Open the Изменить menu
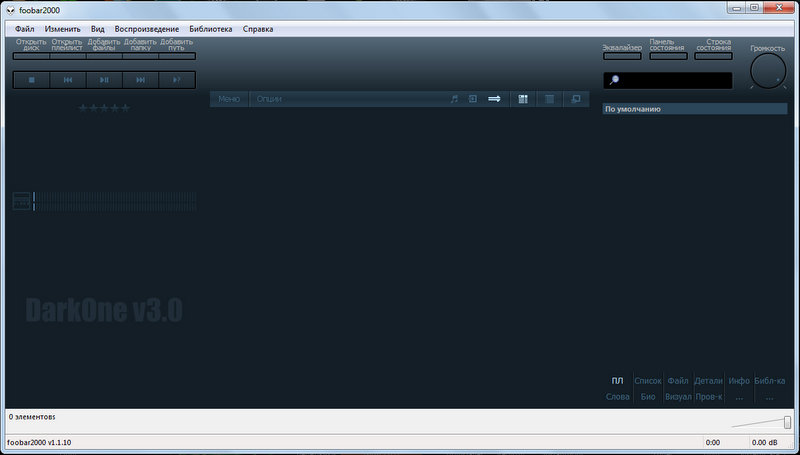 click(62, 29)
